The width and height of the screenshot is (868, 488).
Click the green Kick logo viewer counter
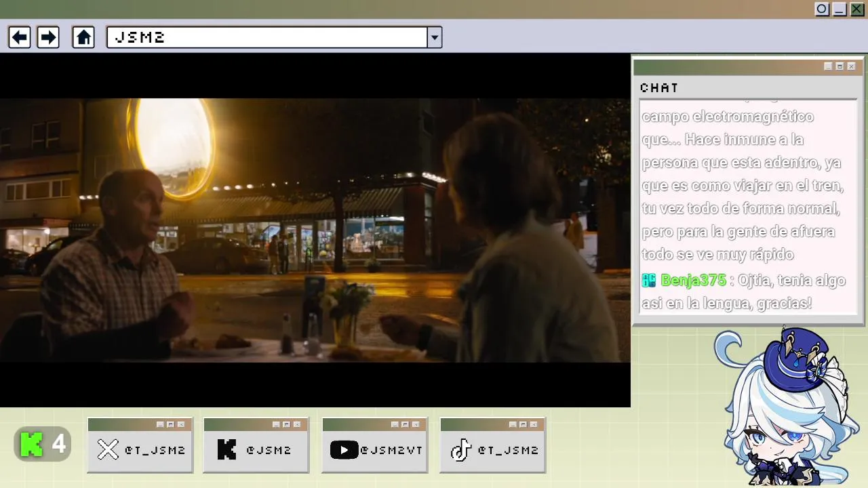[x=32, y=445]
